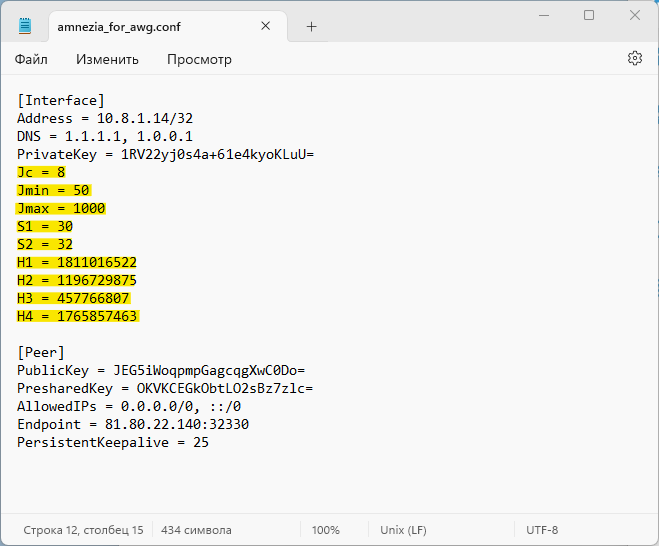
Task: Open the Просмотр menu
Action: [199, 59]
